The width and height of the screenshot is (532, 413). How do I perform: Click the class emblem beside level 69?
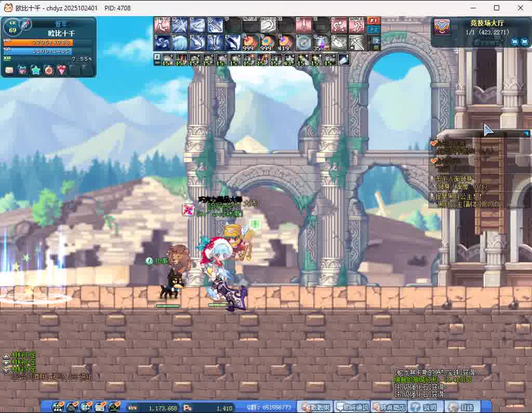25,24
